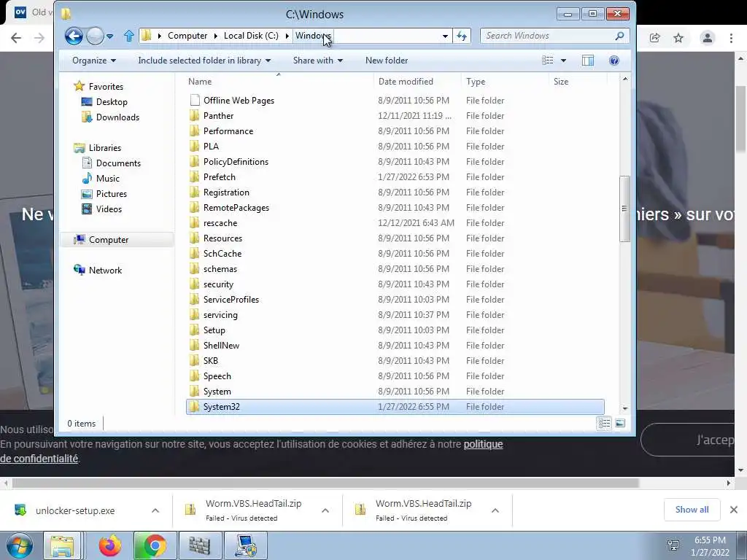Create a New folder
Screen dimensions: 747x560
pyautogui.click(x=387, y=61)
